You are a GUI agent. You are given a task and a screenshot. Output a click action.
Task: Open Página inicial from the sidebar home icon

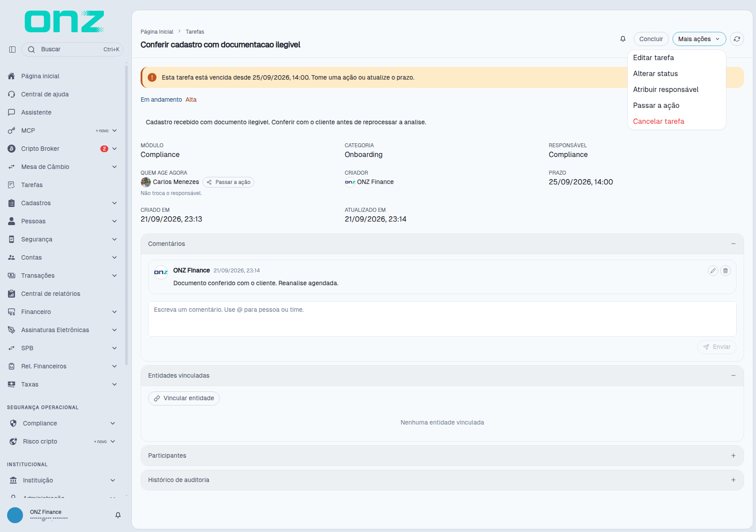tap(11, 76)
